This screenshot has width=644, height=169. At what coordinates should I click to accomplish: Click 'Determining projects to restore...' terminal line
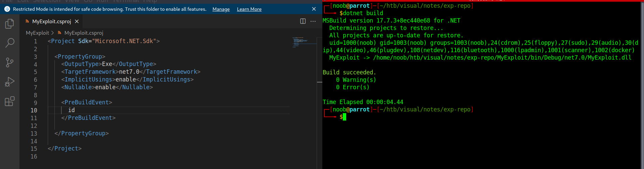click(x=386, y=28)
